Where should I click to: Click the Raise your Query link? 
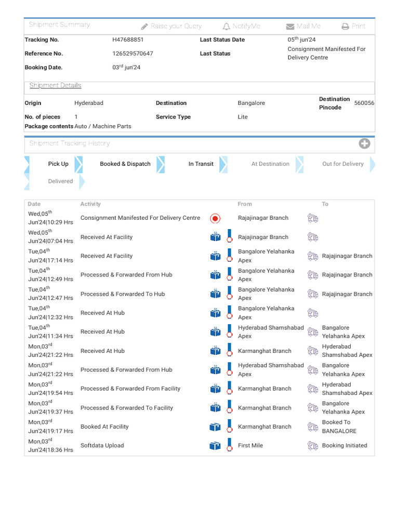(x=176, y=26)
